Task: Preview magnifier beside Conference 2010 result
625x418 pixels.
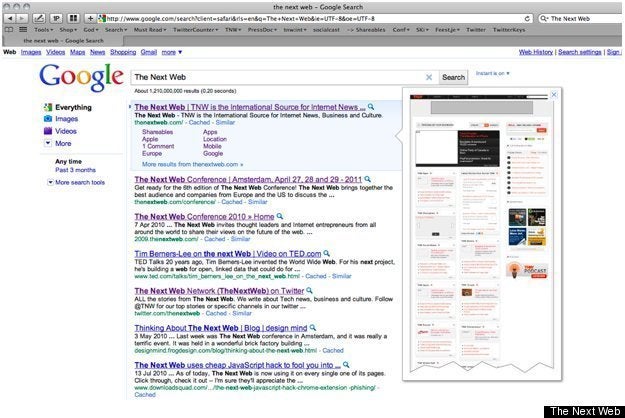Action: coord(280,216)
